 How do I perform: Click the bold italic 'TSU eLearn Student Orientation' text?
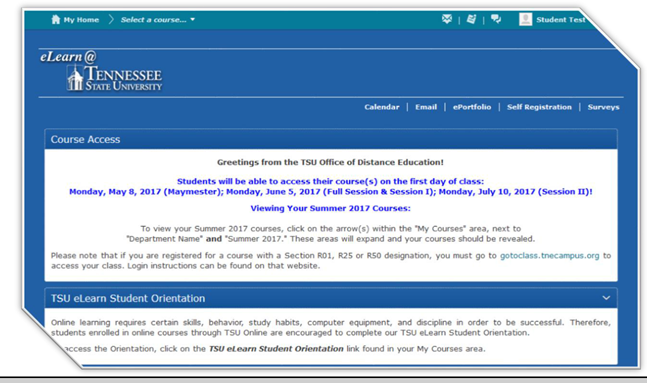(x=276, y=349)
